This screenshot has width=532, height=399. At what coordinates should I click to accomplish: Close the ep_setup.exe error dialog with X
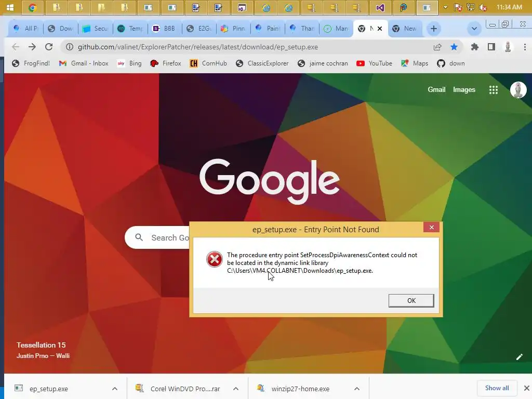(431, 227)
